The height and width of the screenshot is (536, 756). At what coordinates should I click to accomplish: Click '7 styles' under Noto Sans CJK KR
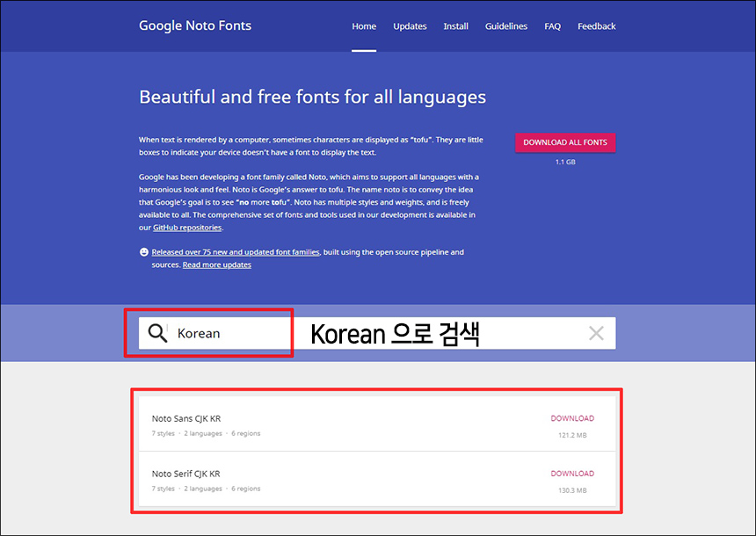coord(163,433)
